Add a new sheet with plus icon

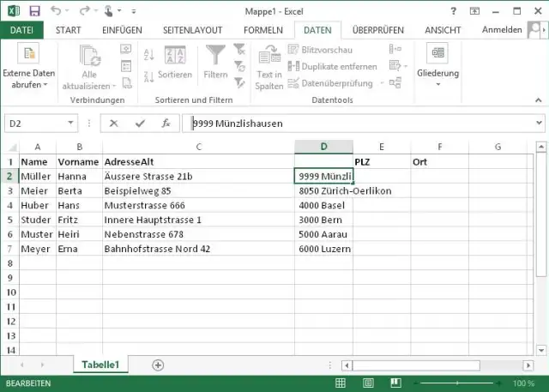click(158, 365)
